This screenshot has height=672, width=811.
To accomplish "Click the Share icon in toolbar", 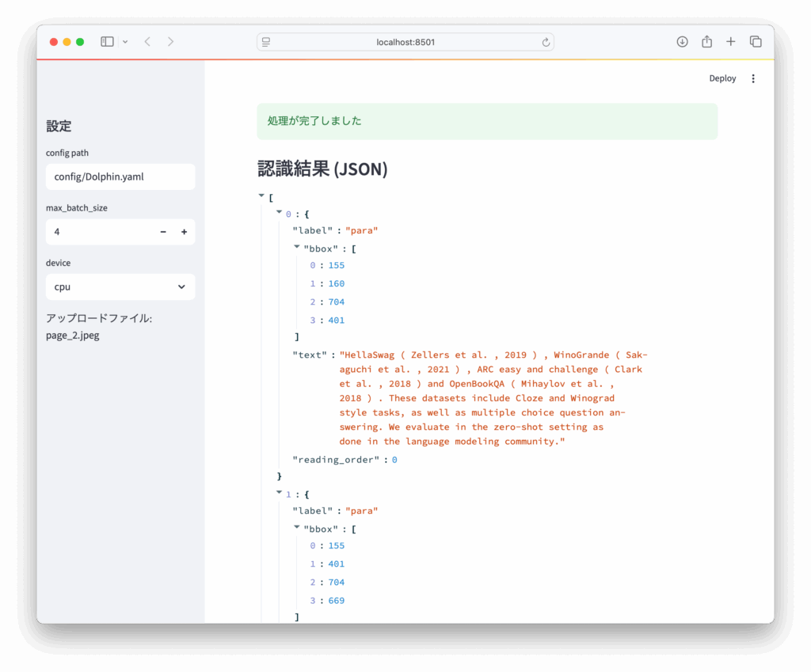I will click(706, 42).
